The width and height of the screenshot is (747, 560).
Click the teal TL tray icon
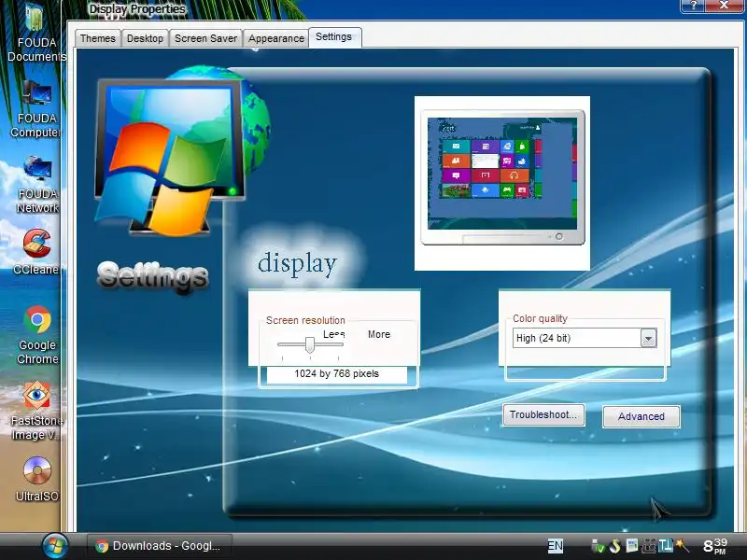[x=665, y=546]
